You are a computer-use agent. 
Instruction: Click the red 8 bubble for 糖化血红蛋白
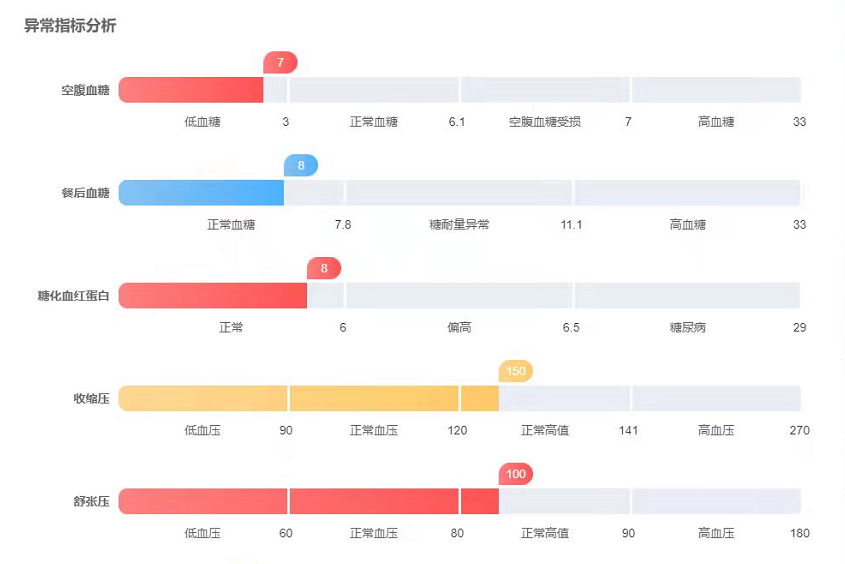pos(324,268)
